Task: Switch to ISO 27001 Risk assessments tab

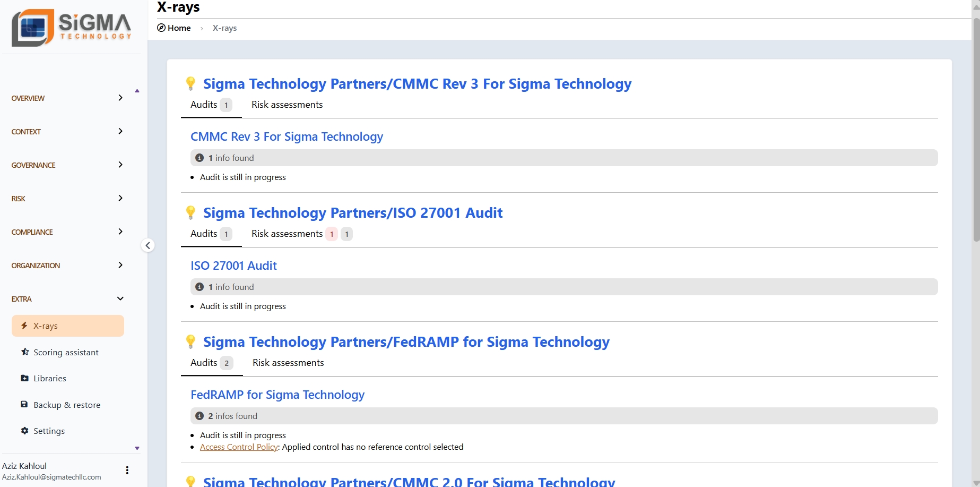Action: [287, 234]
